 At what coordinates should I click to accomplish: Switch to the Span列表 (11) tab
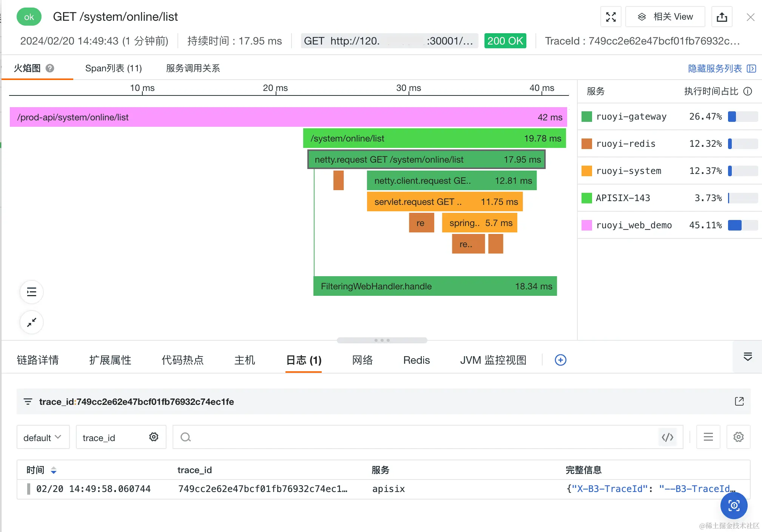113,68
